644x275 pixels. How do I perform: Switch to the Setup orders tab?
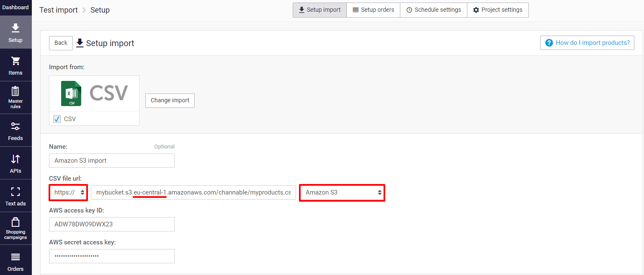pos(373,10)
